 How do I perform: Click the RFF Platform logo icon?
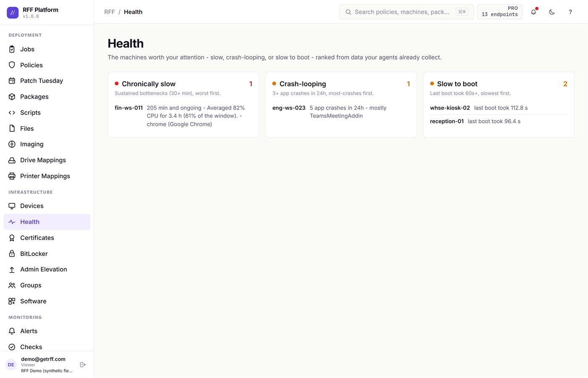click(x=13, y=13)
